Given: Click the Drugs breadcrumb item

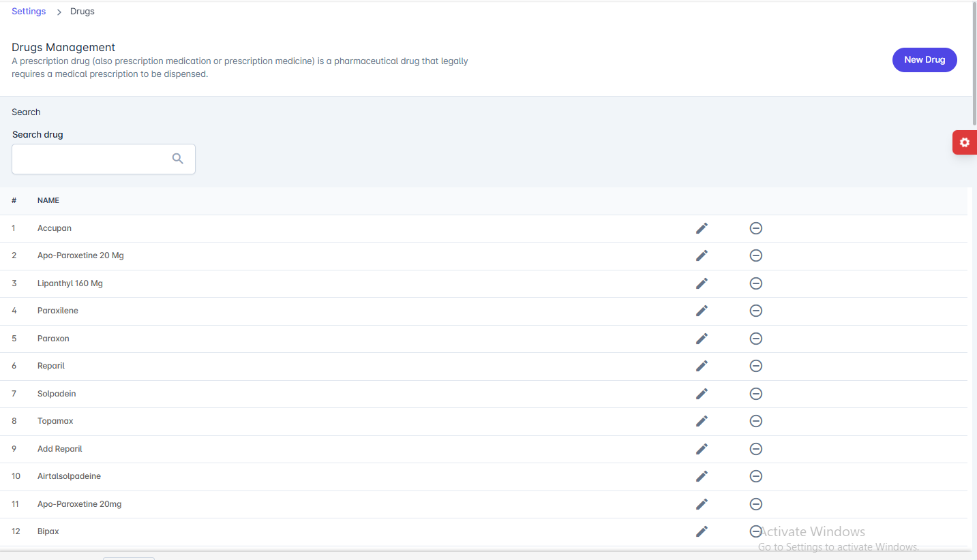Looking at the screenshot, I should point(82,12).
